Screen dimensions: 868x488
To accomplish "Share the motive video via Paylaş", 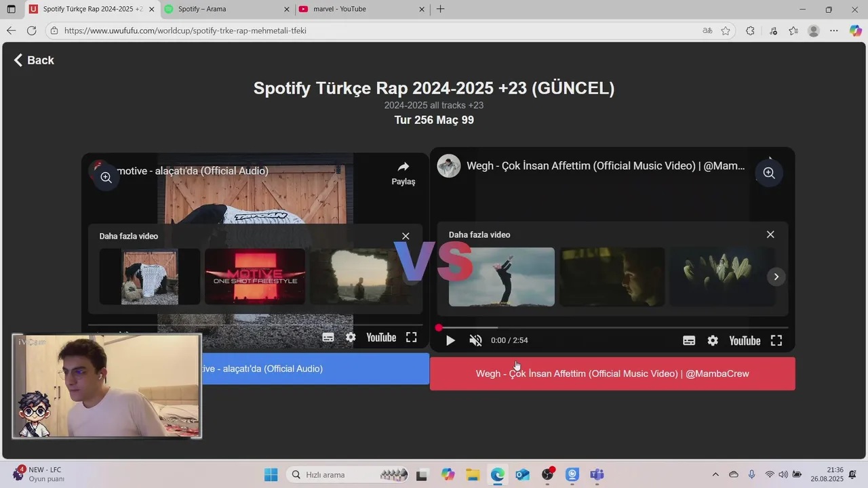I will coord(403,173).
